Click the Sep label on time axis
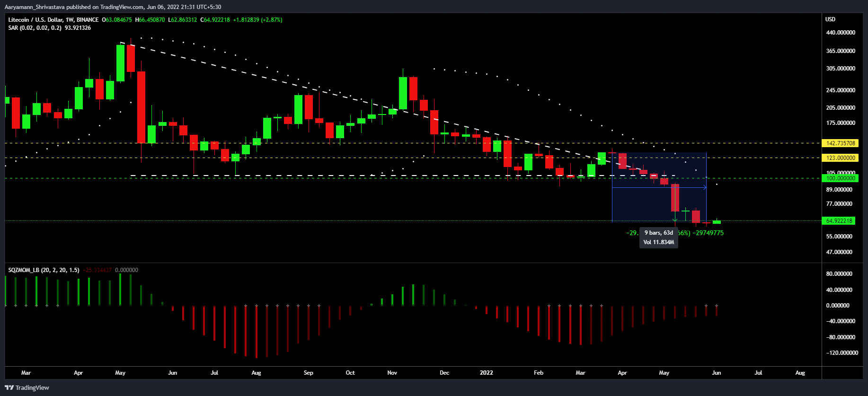 pyautogui.click(x=309, y=373)
